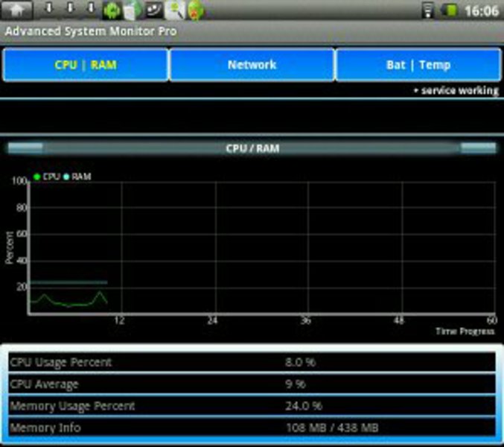Screen dimensions: 504x447
Task: Select the CPU Average row
Action: 252,384
